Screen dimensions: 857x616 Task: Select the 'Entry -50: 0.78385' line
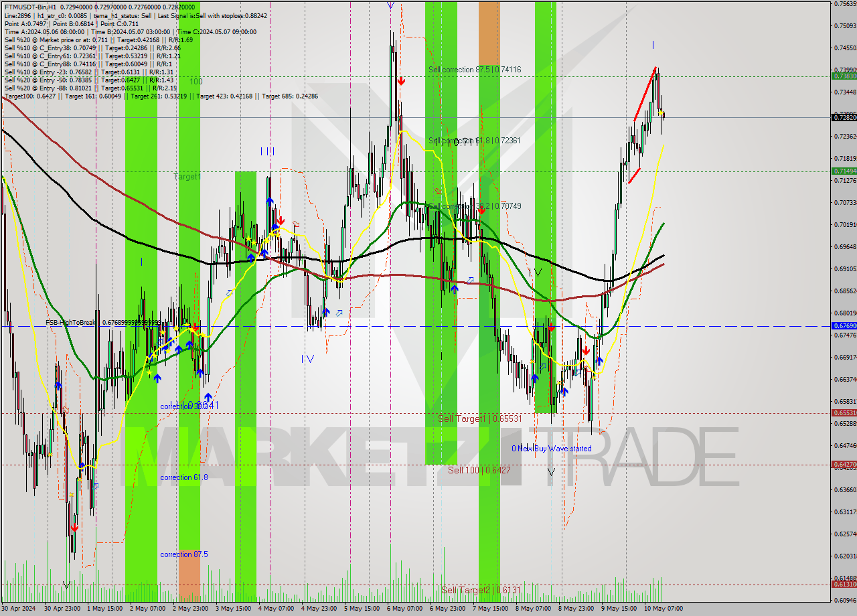tap(89, 80)
